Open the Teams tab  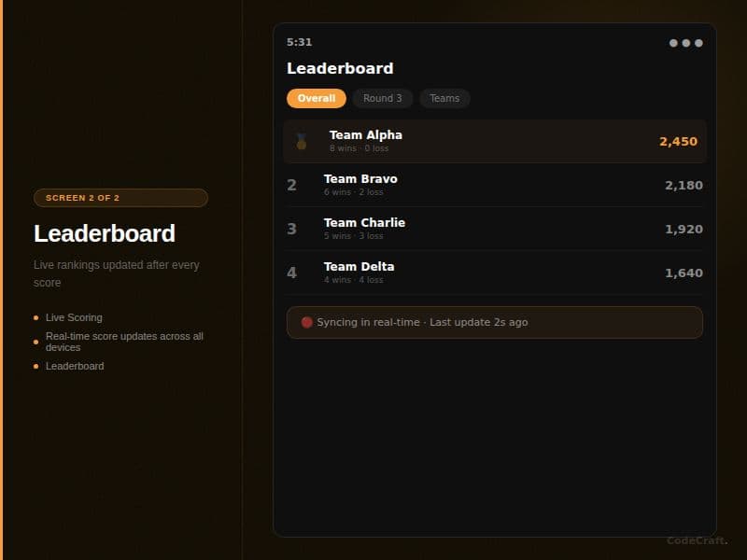[x=444, y=99]
